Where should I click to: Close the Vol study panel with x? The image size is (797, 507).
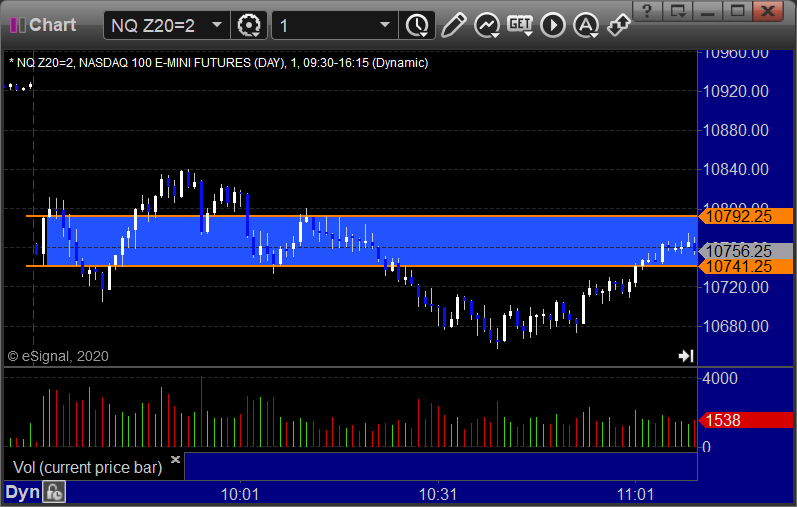click(175, 460)
